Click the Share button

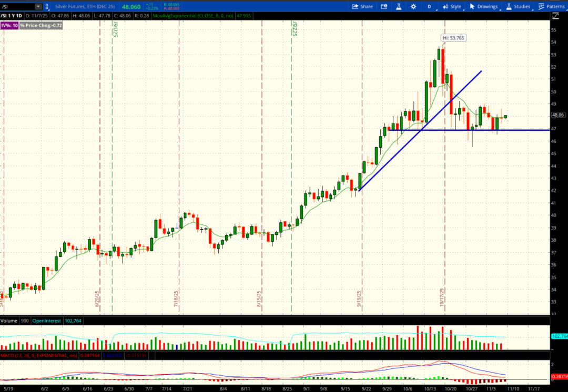362,6
